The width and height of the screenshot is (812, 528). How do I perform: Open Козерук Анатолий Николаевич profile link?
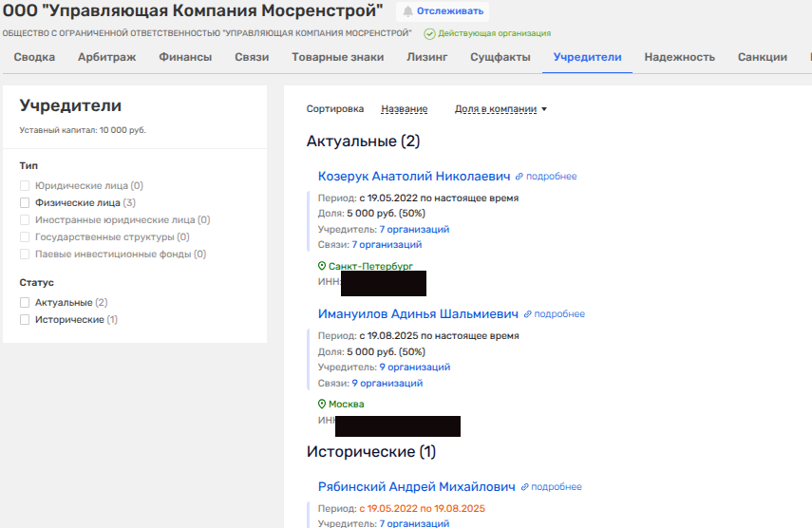point(414,176)
